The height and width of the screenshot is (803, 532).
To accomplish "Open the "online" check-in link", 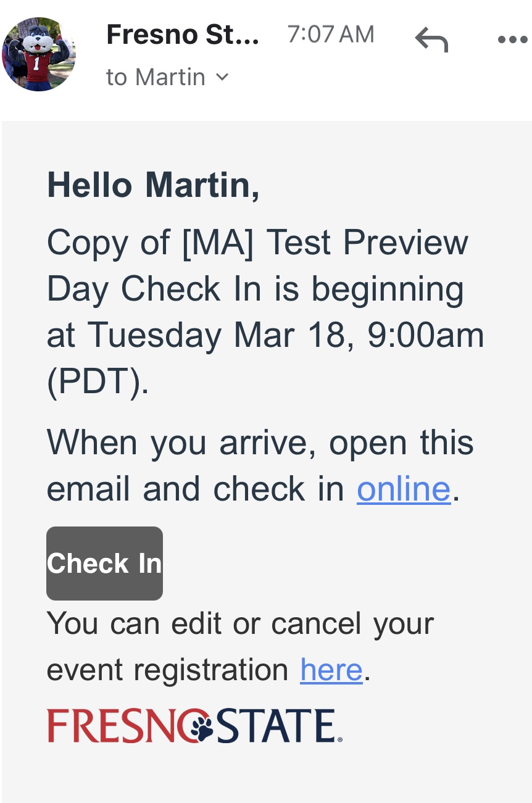I will [404, 489].
